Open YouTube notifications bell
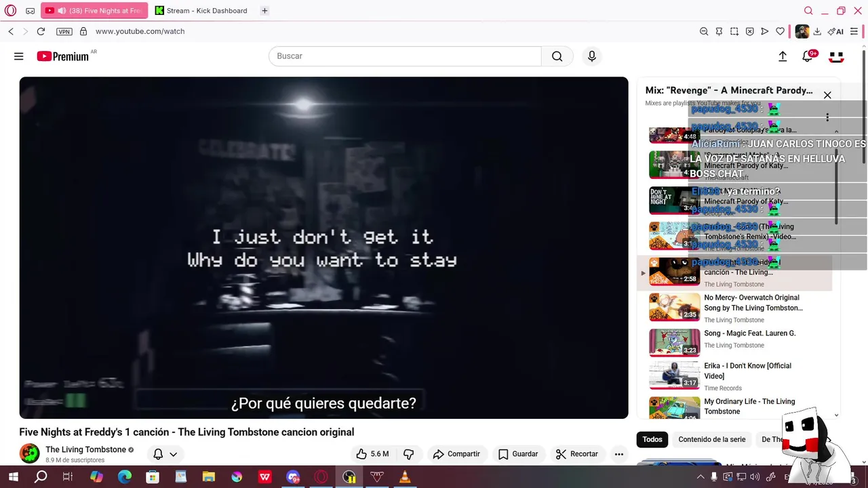 808,56
